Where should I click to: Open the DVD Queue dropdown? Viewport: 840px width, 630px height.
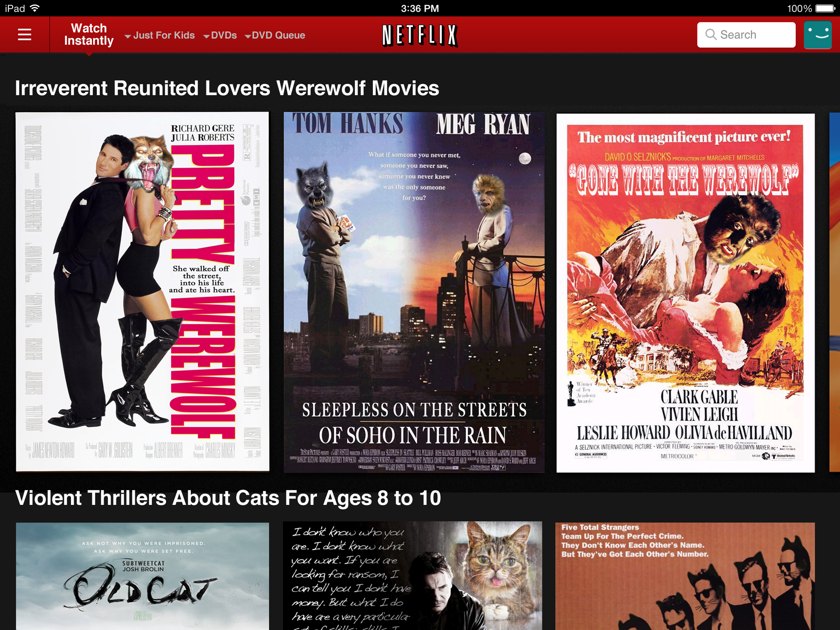click(x=275, y=35)
